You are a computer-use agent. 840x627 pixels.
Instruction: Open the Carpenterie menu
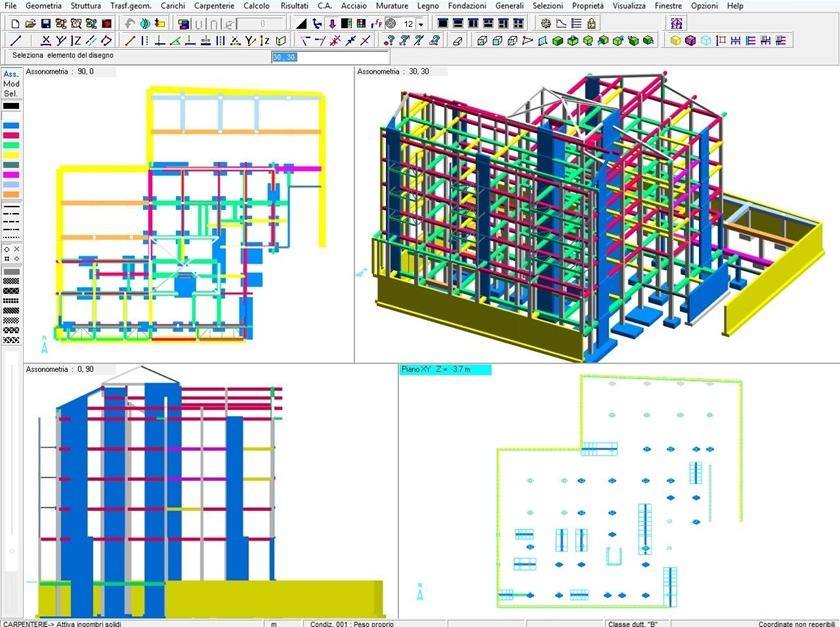[x=214, y=6]
